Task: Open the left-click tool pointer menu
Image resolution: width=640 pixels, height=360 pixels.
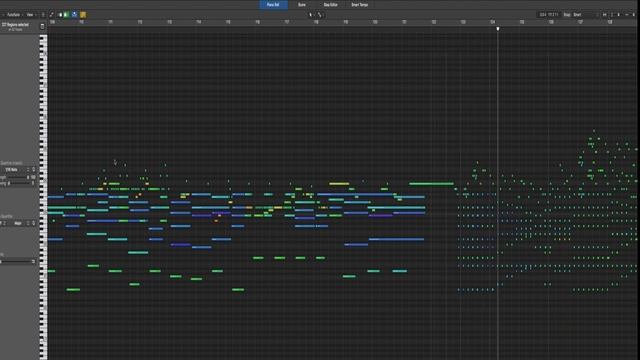Action: coord(311,15)
